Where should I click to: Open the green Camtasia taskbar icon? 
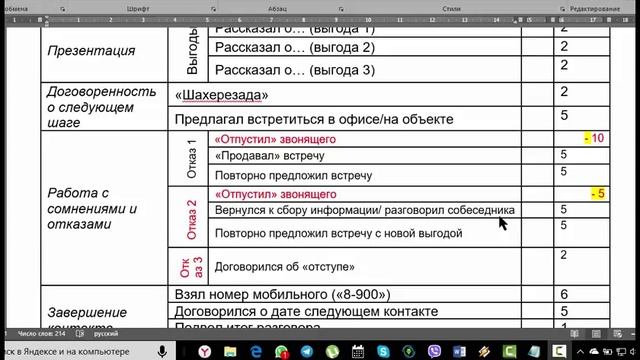[509, 351]
